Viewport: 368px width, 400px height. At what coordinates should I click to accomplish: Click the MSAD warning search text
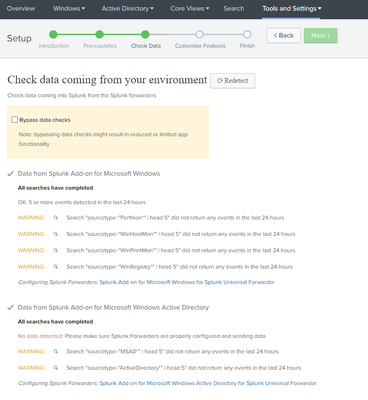pyautogui.click(x=172, y=351)
